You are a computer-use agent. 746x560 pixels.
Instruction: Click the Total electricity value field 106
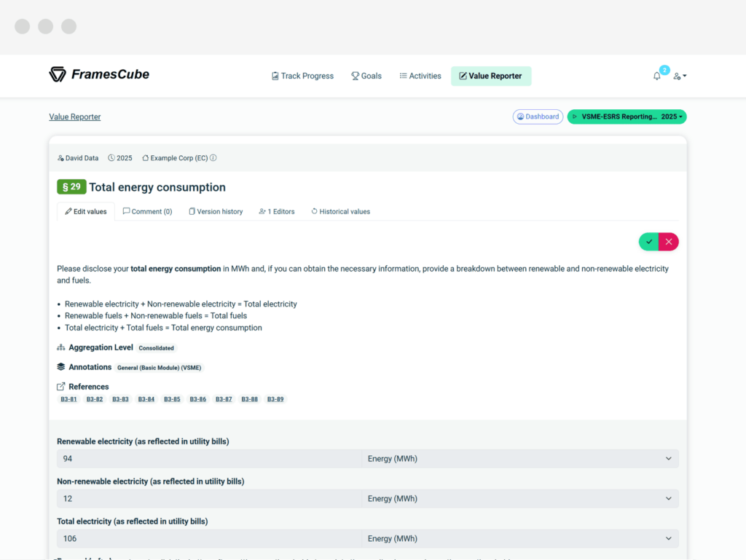tap(209, 539)
